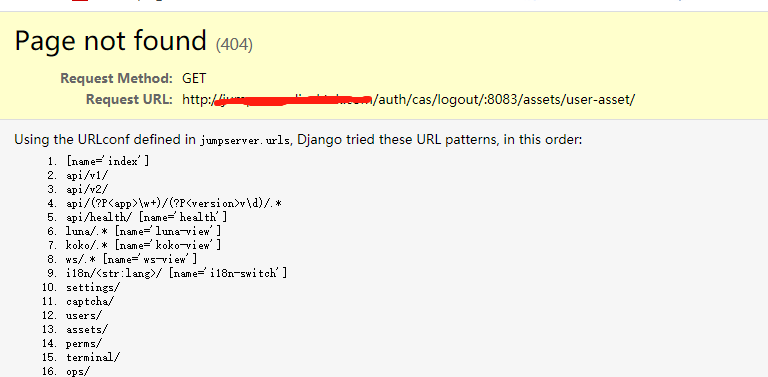Select the "Page not found" heading
The height and width of the screenshot is (377, 768).
111,41
